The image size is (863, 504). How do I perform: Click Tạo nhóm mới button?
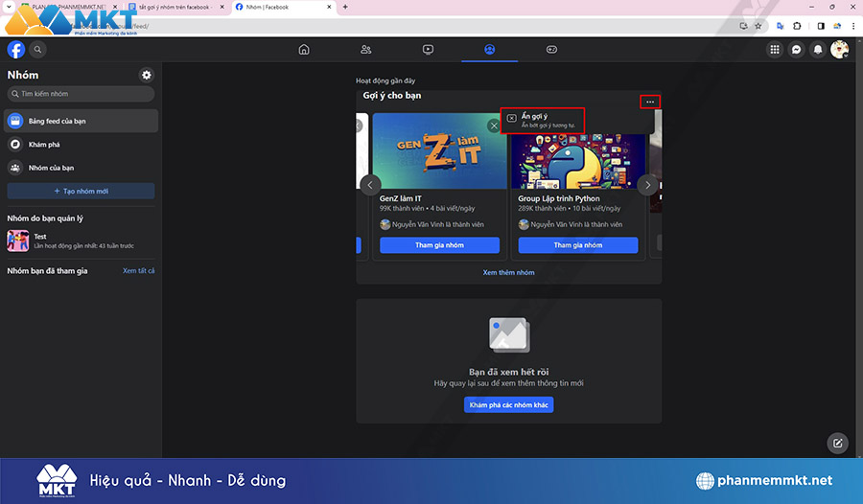[x=81, y=192]
